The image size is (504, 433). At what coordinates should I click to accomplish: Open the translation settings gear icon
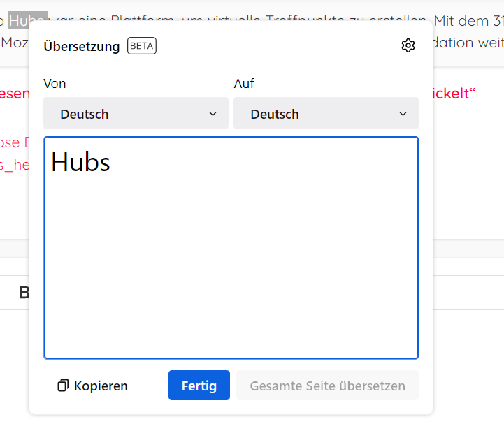(x=408, y=45)
